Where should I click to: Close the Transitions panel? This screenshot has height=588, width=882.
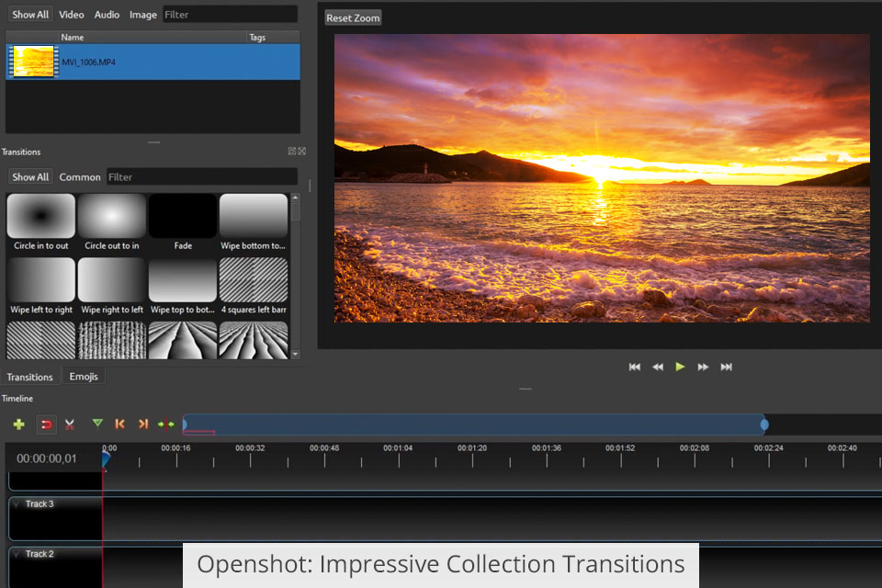point(301,152)
